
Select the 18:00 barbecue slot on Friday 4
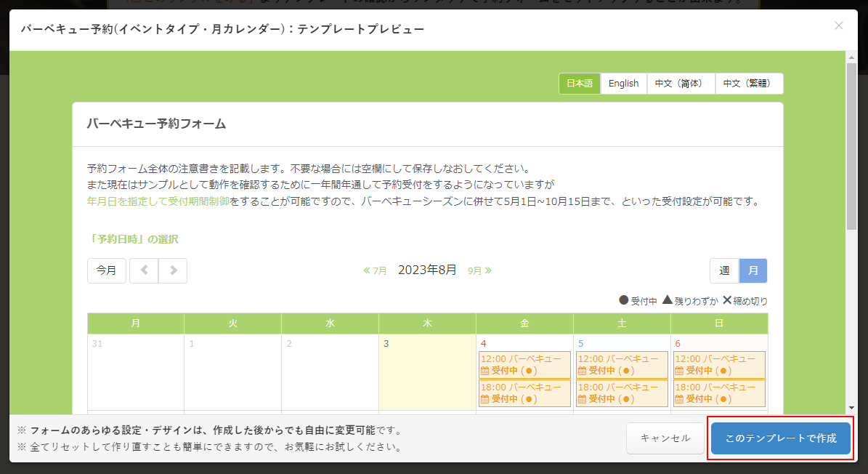(524, 393)
